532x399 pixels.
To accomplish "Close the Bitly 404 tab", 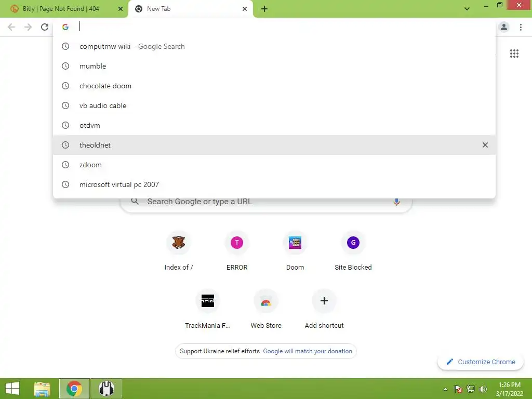I will (121, 9).
